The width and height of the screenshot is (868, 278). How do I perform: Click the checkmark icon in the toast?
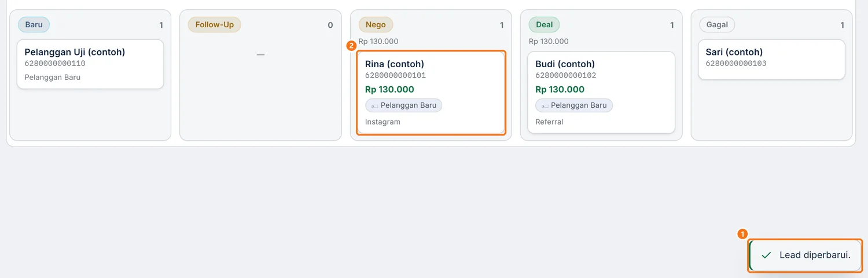tap(766, 255)
